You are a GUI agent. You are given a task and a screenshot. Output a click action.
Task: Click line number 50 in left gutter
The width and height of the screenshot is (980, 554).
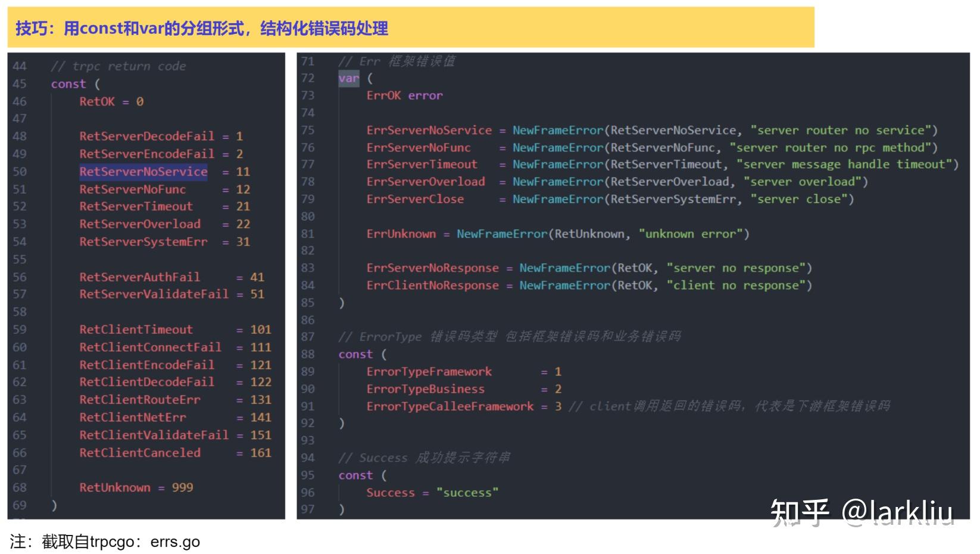[20, 171]
